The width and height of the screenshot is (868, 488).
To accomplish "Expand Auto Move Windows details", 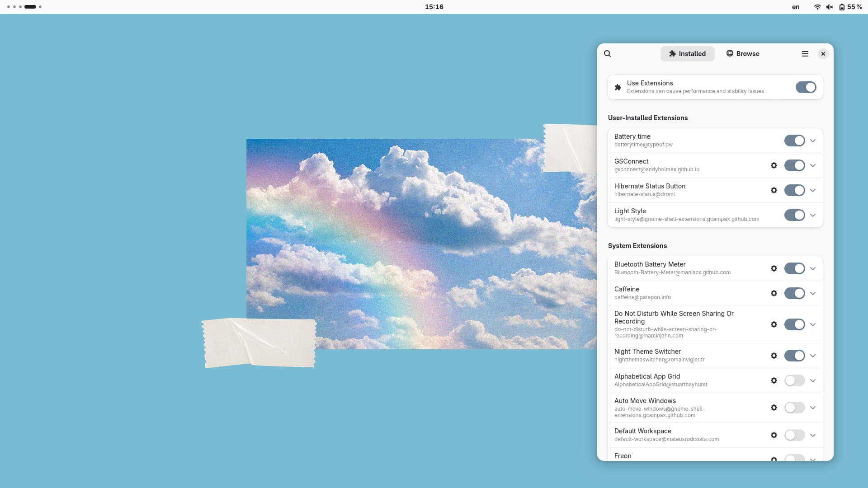I will pyautogui.click(x=813, y=408).
